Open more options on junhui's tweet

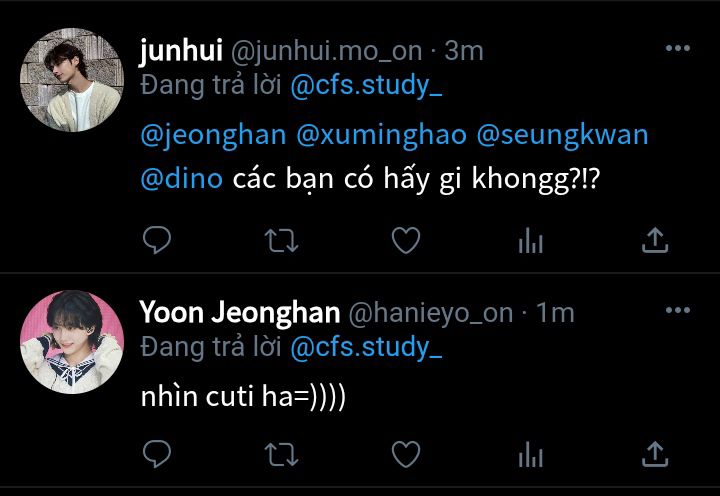pos(678,48)
